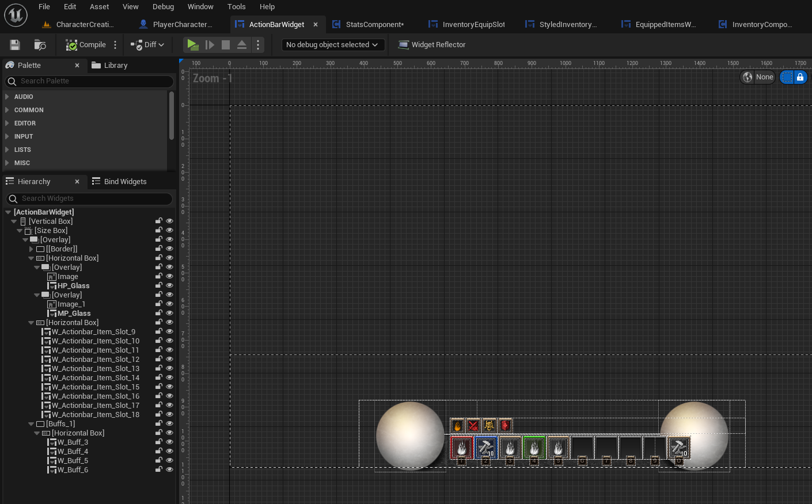Select the red shield buff icon
The image size is (812, 504).
tap(505, 426)
